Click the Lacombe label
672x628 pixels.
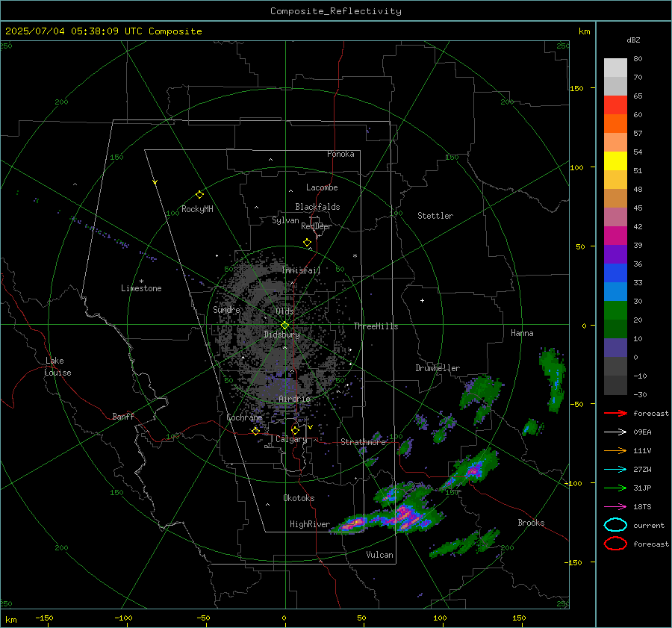322,187
